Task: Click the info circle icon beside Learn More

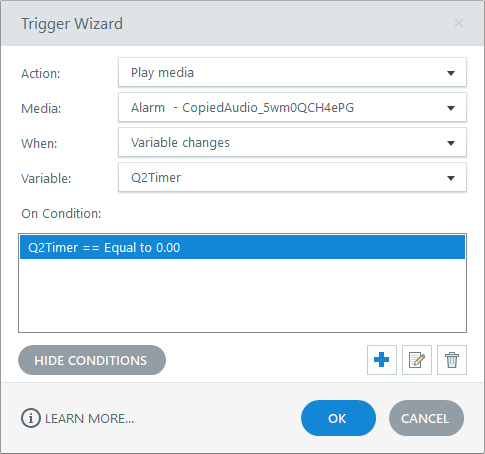Action: tap(31, 418)
